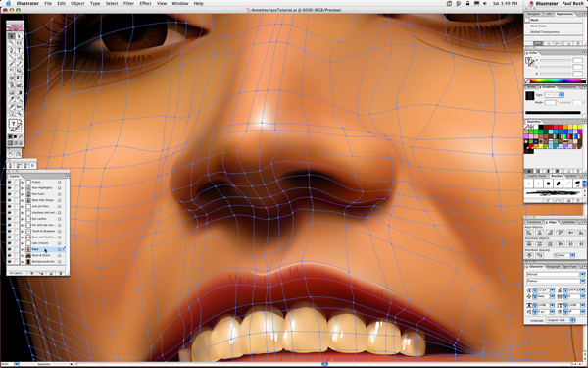The width and height of the screenshot is (588, 368).
Task: Toggle lock on the Lips creases layer
Action: pos(16,243)
